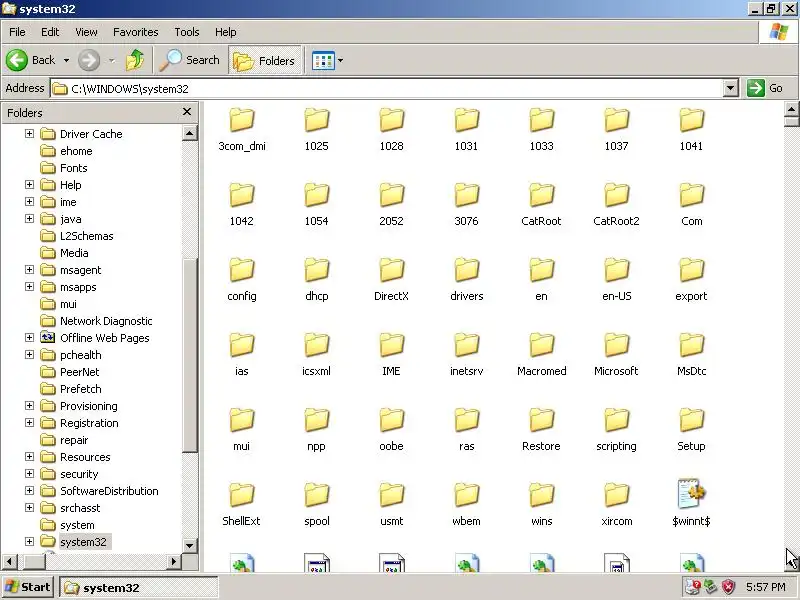Image resolution: width=800 pixels, height=600 pixels.
Task: Select the drivers folder icon
Action: click(x=466, y=270)
